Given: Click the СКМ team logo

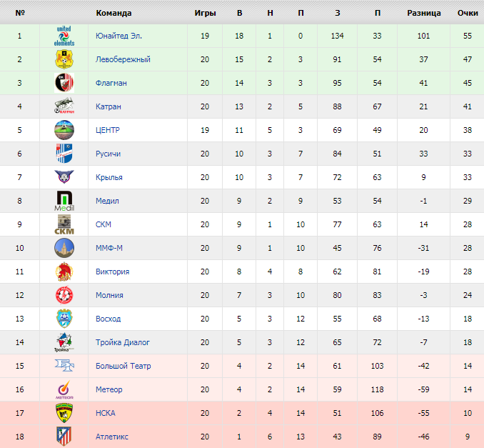Looking at the screenshot, I should click(64, 224).
